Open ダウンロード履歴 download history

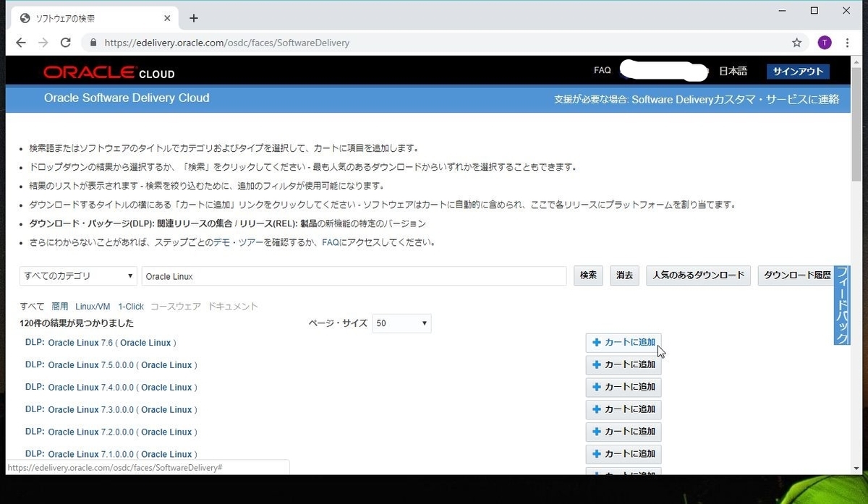[796, 276]
